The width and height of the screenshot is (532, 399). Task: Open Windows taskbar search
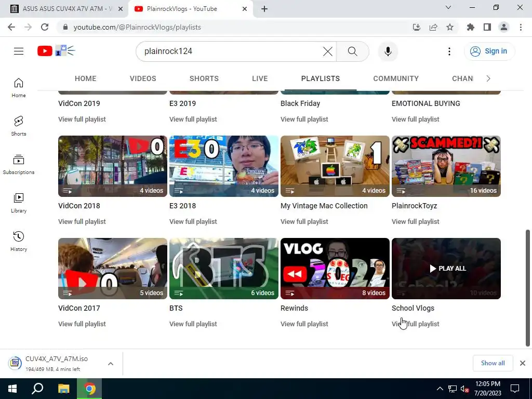(x=37, y=389)
